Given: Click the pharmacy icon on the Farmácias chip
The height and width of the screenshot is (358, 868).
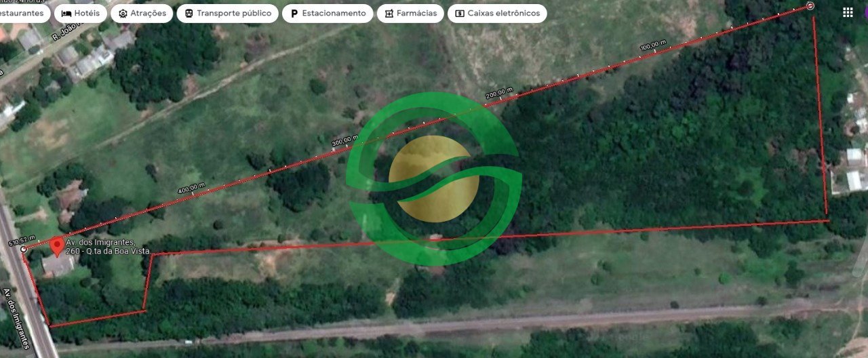Looking at the screenshot, I should click(389, 14).
